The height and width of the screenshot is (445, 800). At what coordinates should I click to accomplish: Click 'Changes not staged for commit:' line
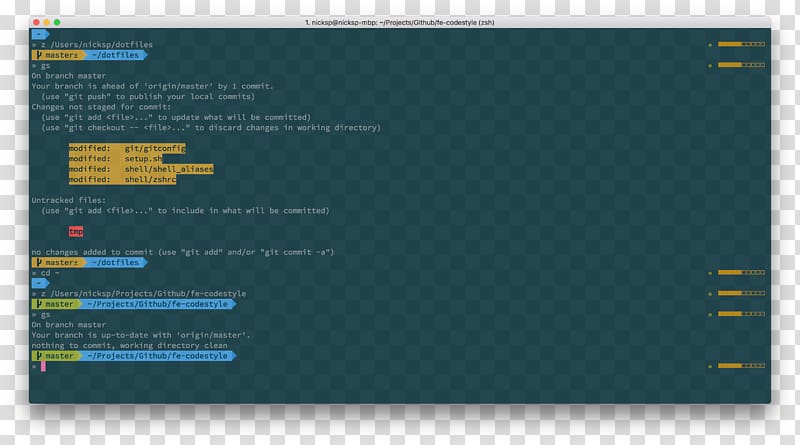coord(102,107)
